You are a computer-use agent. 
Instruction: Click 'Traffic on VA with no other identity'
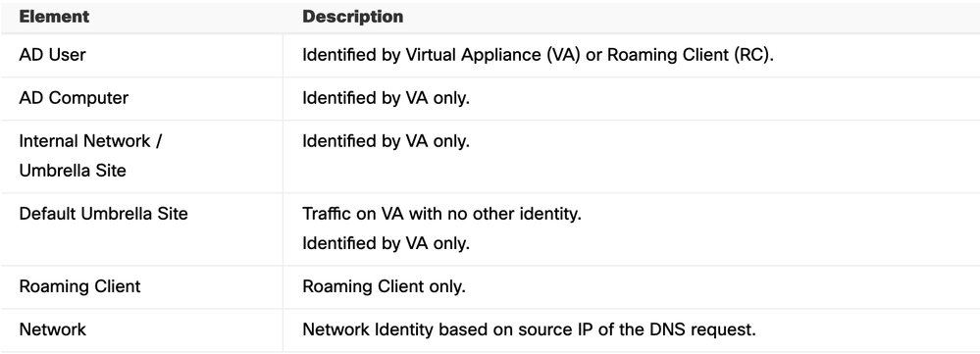441,214
